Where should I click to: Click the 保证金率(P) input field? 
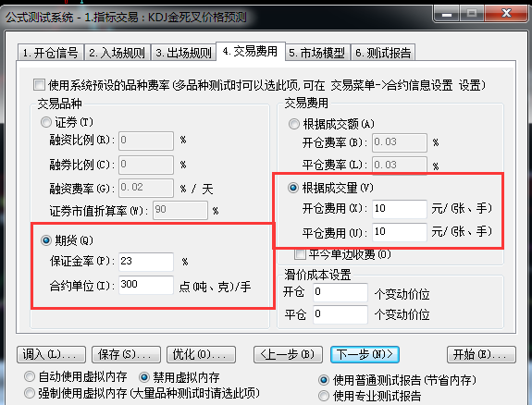point(146,262)
